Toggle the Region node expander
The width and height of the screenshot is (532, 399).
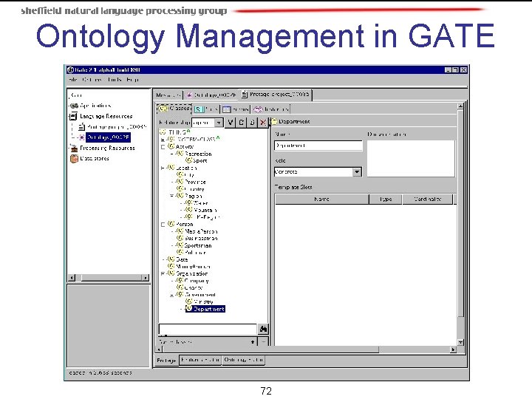(171, 196)
